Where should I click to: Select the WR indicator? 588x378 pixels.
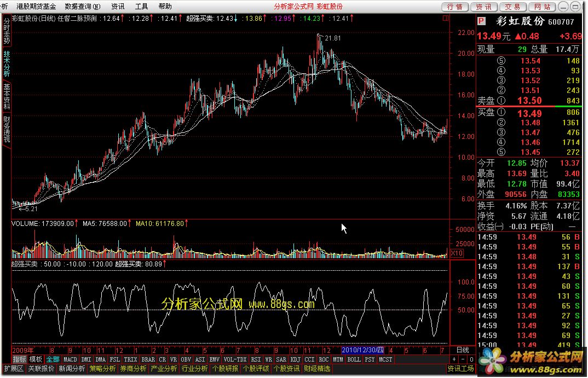(268, 359)
